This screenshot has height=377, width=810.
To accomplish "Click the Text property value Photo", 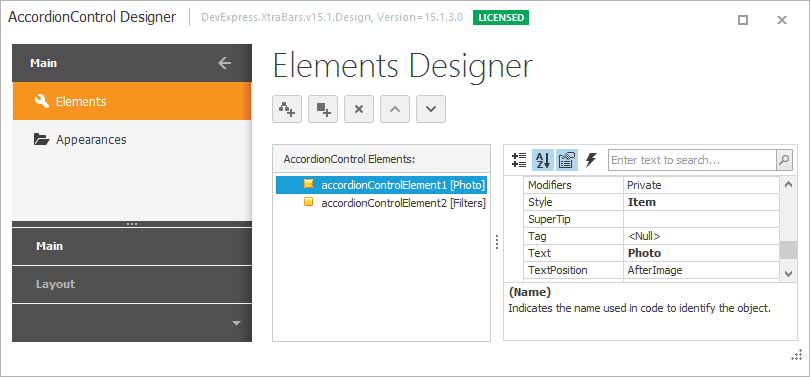I will coord(701,253).
